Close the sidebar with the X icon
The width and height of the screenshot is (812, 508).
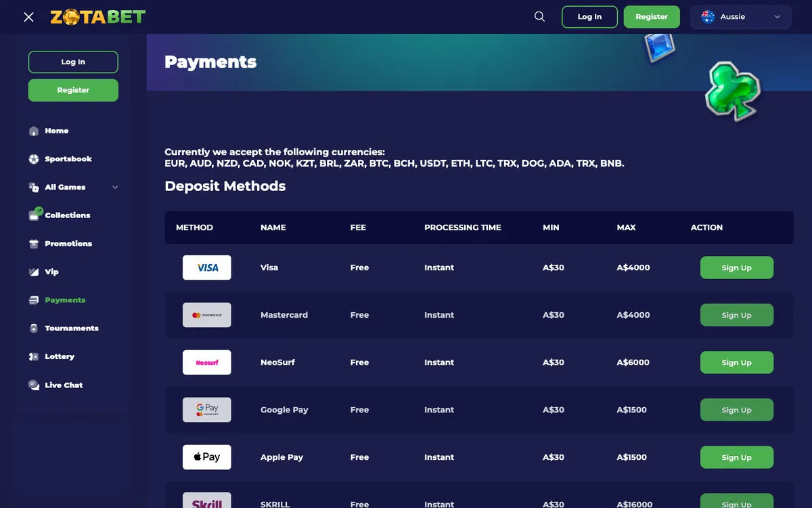coord(28,17)
